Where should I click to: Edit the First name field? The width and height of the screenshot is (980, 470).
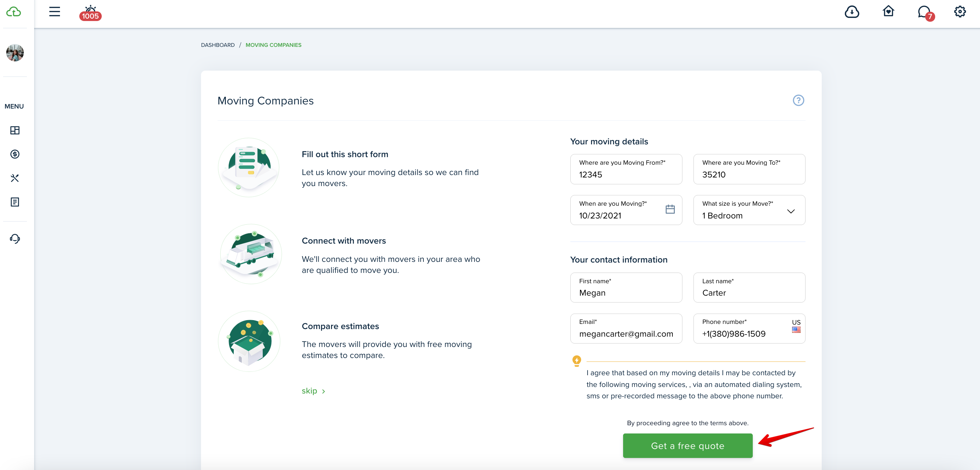point(626,287)
